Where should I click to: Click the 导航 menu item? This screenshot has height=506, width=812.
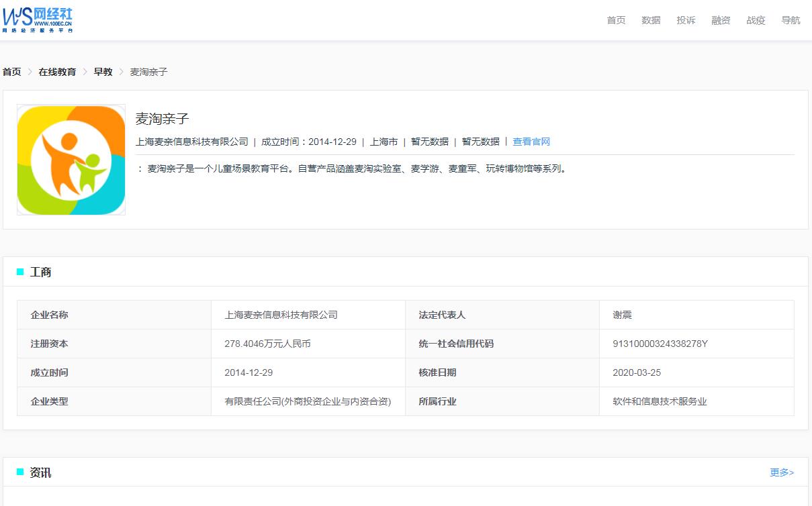791,20
